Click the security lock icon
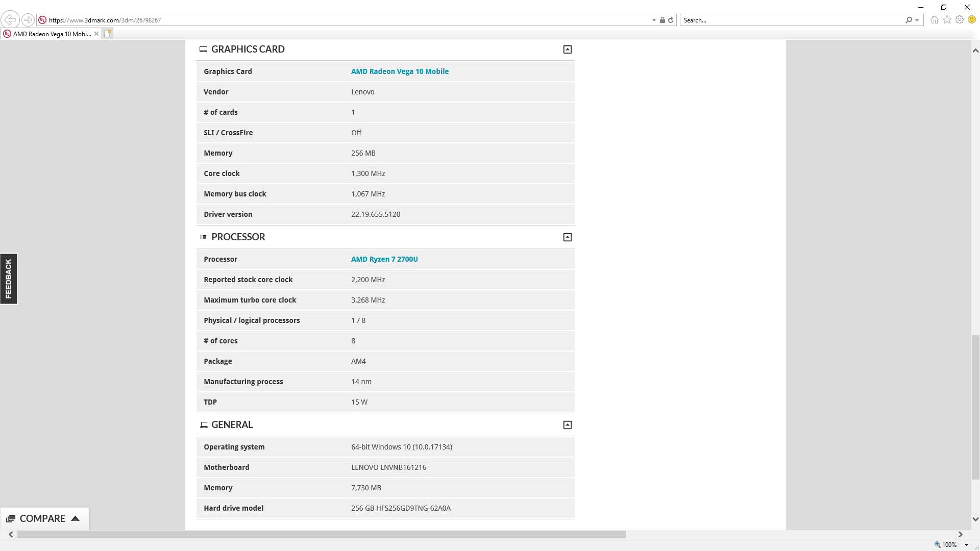Screen dimensions: 980x551 click(x=662, y=20)
